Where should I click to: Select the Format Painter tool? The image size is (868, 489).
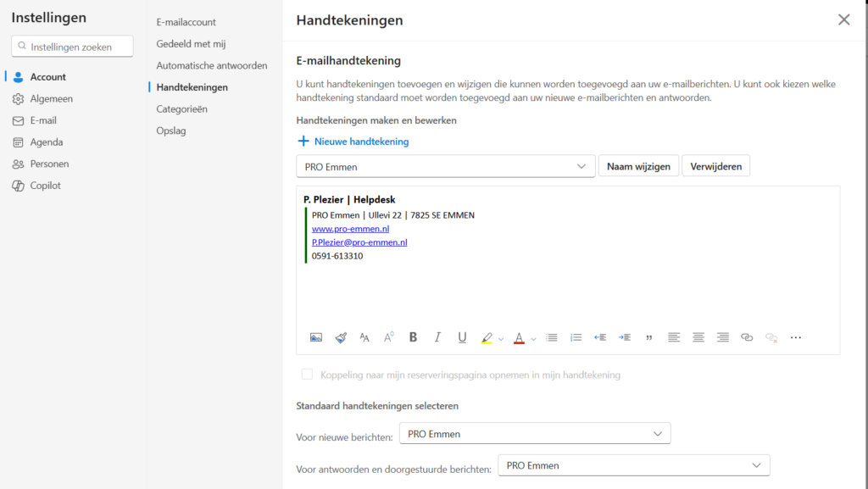pyautogui.click(x=341, y=337)
